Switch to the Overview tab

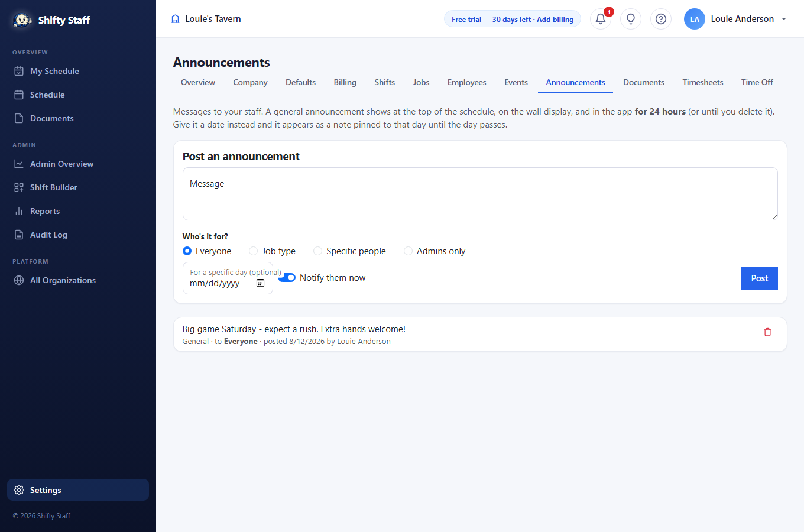(x=198, y=82)
